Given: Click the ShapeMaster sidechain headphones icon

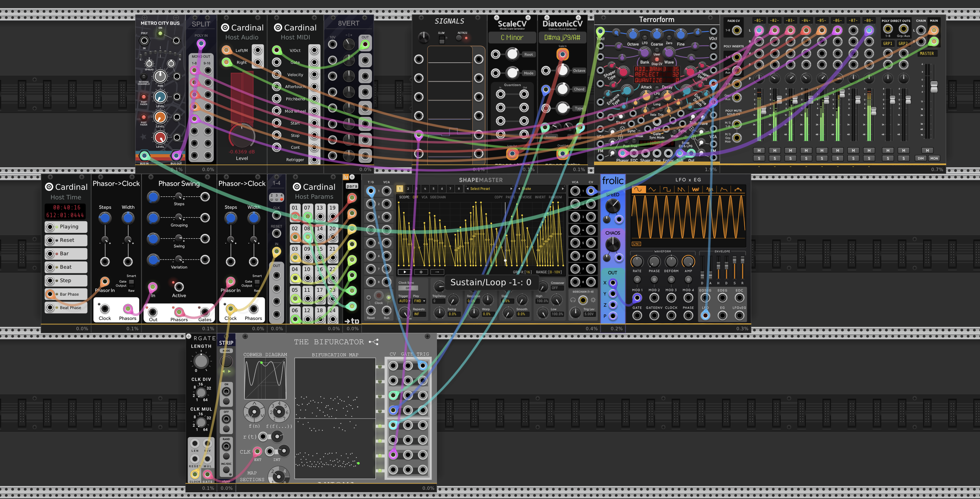Looking at the screenshot, I should 573,300.
